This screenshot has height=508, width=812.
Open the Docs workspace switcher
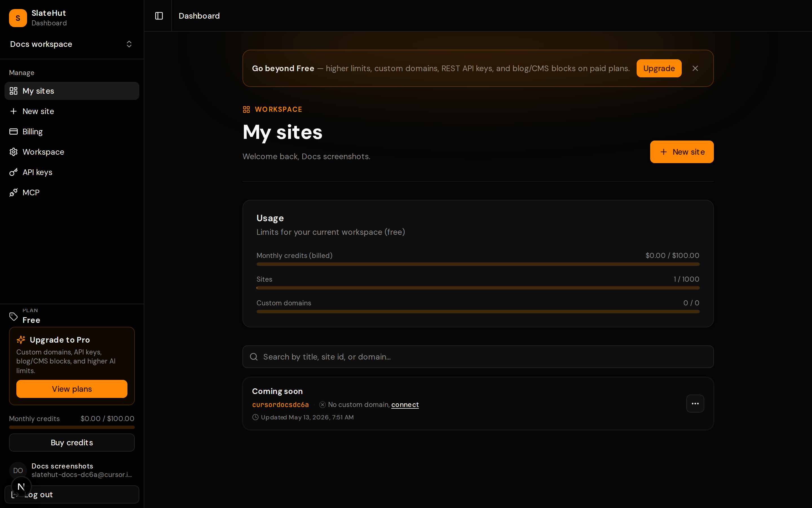tap(72, 44)
